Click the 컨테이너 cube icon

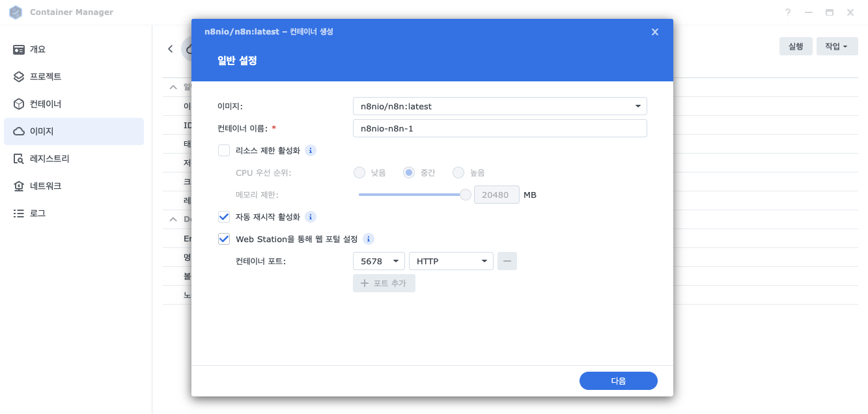(x=19, y=104)
